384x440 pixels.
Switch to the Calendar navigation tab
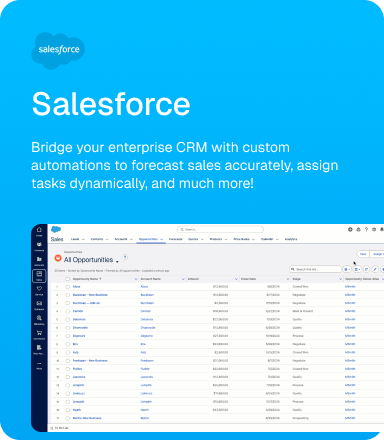click(x=267, y=239)
